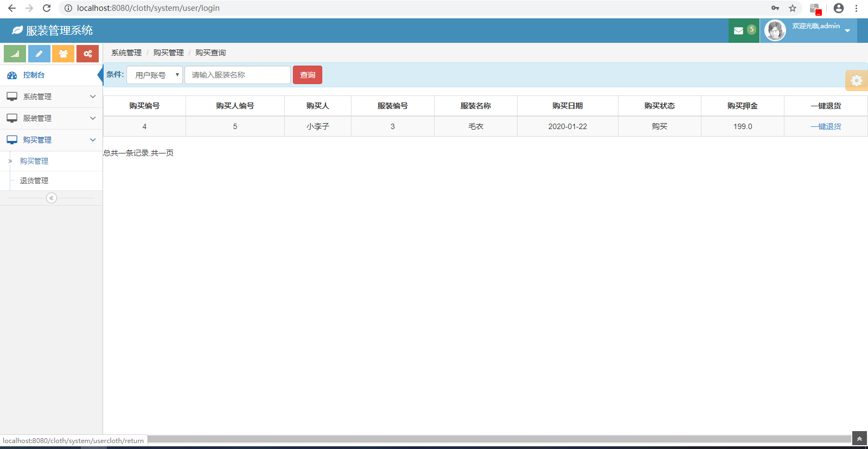
Task: Click the orange users shortcut button
Action: click(x=63, y=54)
